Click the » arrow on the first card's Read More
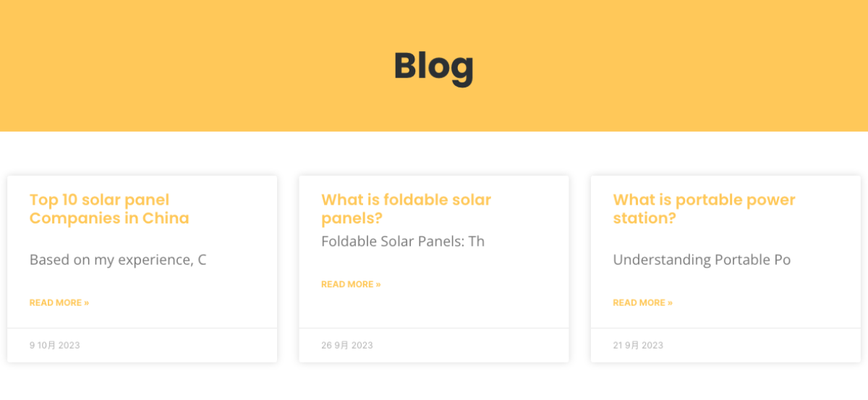The image size is (868, 400). [86, 302]
